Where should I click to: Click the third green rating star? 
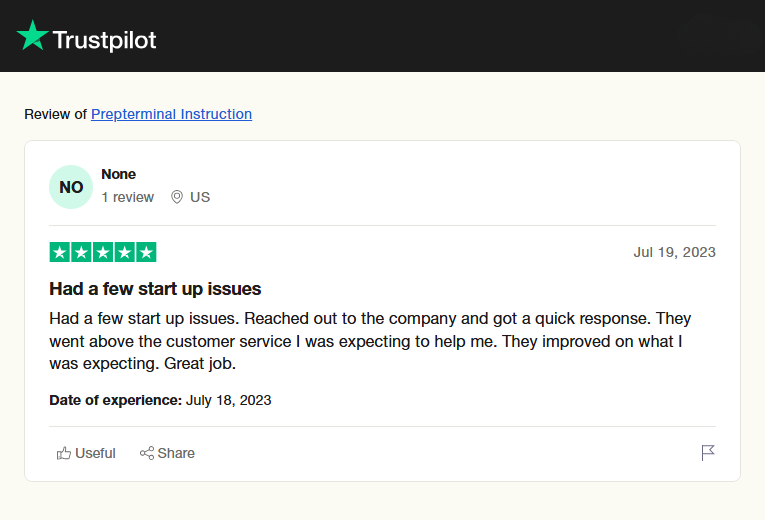click(x=103, y=252)
